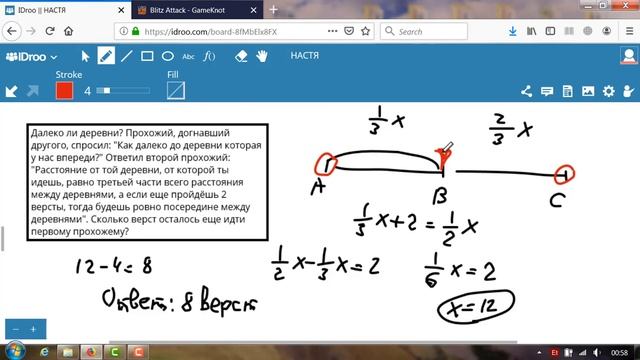Click the insert image icon

point(588,91)
